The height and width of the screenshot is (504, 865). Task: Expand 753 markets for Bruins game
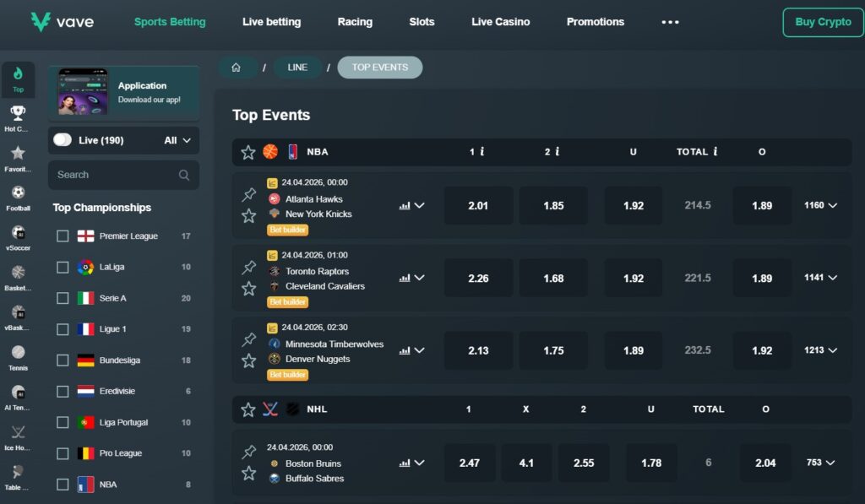pyautogui.click(x=819, y=463)
